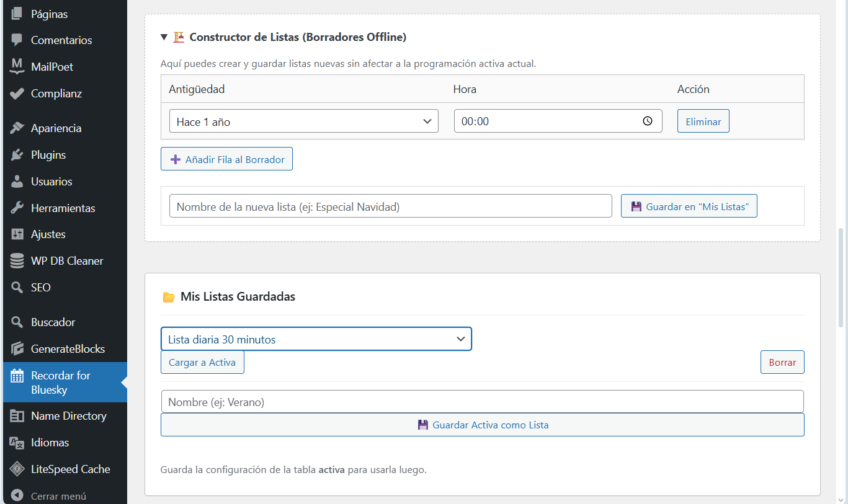Viewport: 848px width, 504px height.
Task: Click the folder icon beside Mis Listas Guardadas
Action: pyautogui.click(x=169, y=296)
